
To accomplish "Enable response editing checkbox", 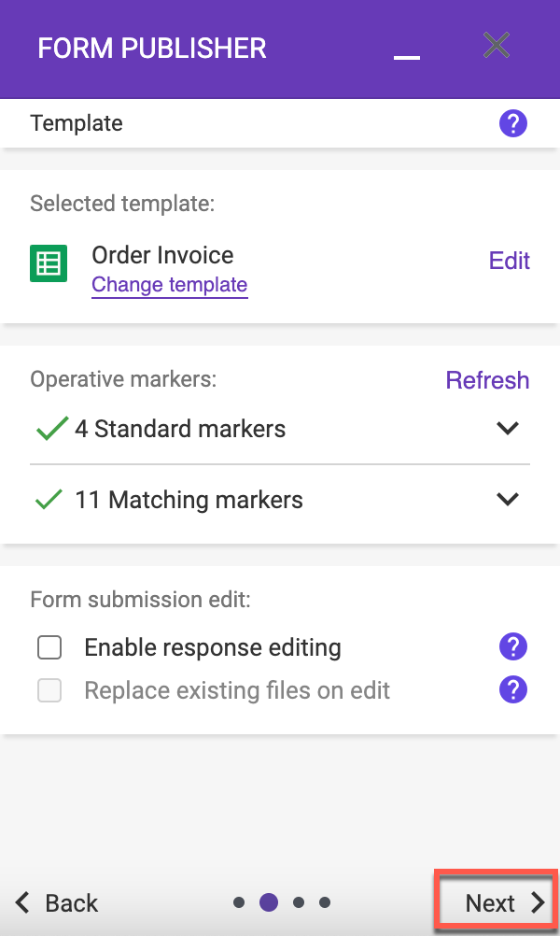I will click(49, 647).
